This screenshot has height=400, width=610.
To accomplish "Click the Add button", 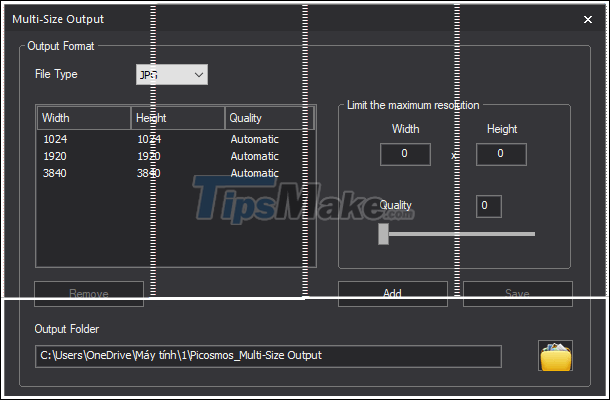I will 393,294.
